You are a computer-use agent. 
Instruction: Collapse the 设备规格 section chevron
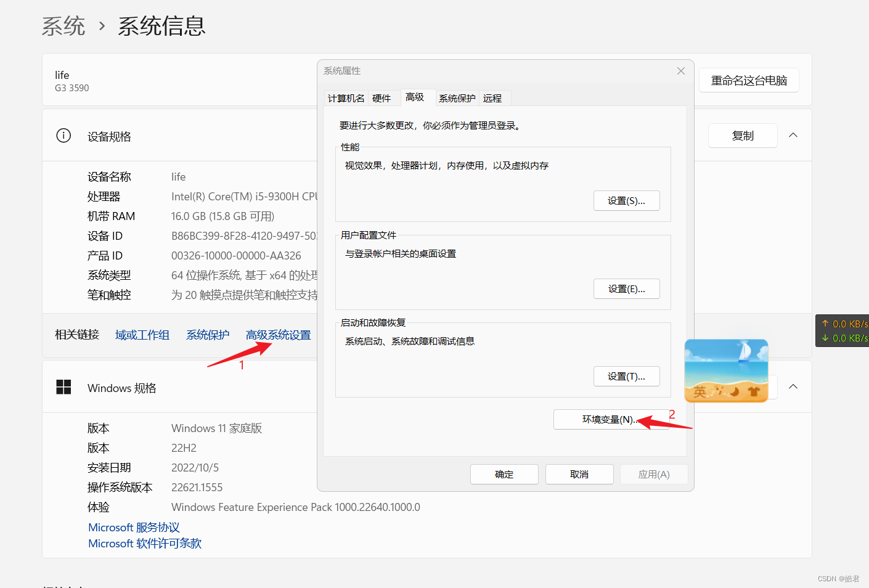pos(793,135)
